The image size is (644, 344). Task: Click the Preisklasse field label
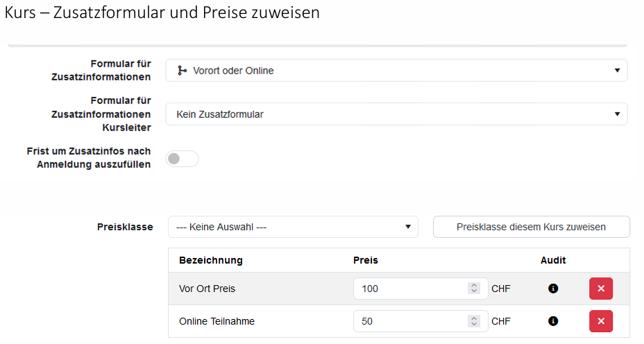pos(125,227)
